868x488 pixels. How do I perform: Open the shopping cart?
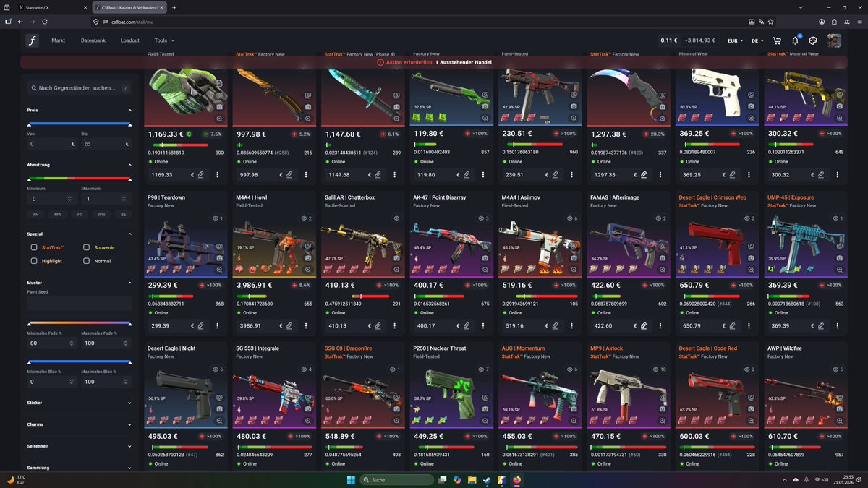coord(777,40)
